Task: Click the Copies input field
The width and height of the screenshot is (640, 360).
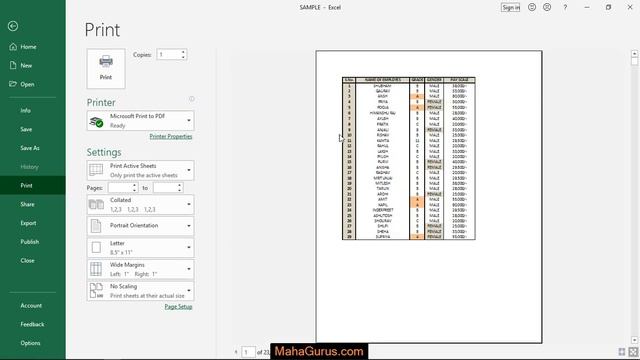Action: pyautogui.click(x=169, y=54)
